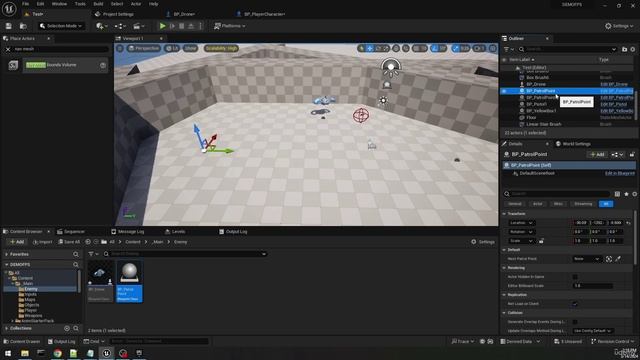Click the Add button in Content Browser
640x360 pixels.
(17, 242)
